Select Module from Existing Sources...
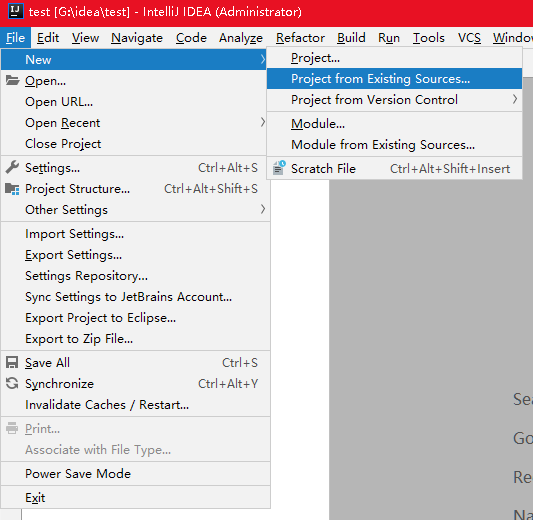Image resolution: width=533 pixels, height=520 pixels. pos(394,145)
